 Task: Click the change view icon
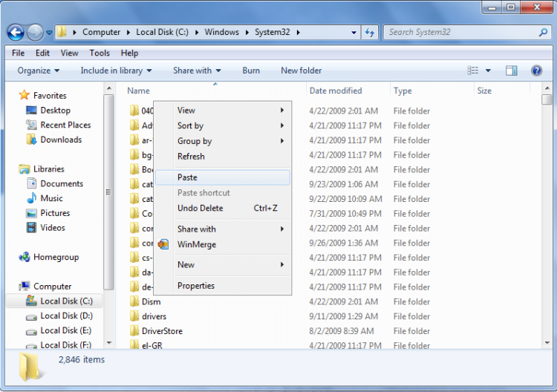point(473,71)
